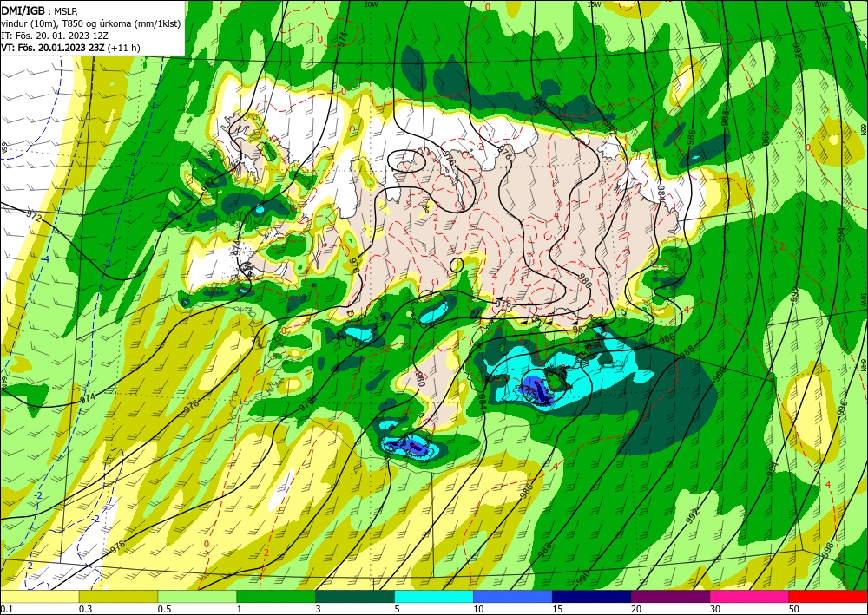This screenshot has width=868, height=615.
Task: Click the '30' legend value
Action: pos(715,609)
